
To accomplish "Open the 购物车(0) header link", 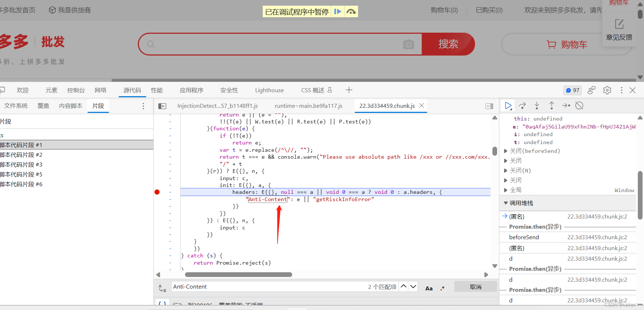I will pos(444,10).
